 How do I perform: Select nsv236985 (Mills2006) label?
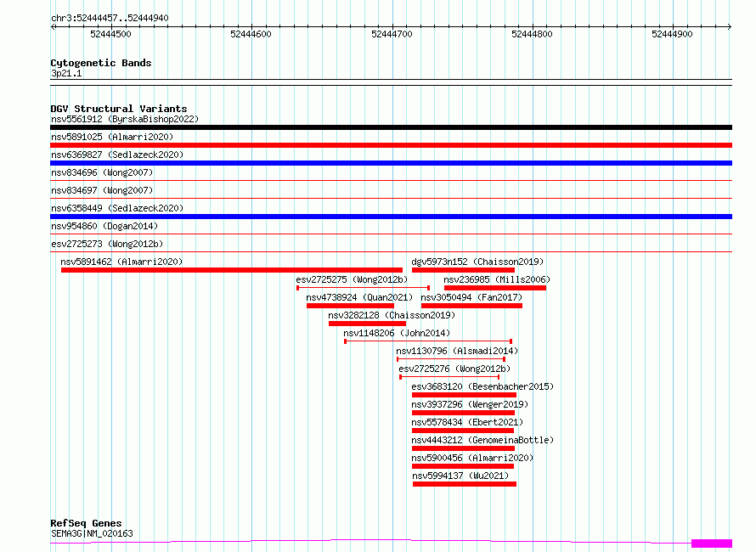click(497, 279)
